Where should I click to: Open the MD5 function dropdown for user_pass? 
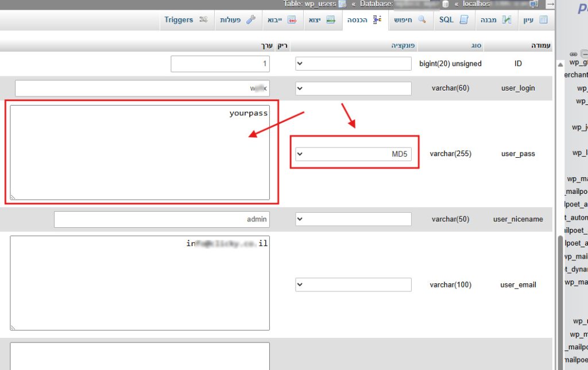click(x=354, y=154)
